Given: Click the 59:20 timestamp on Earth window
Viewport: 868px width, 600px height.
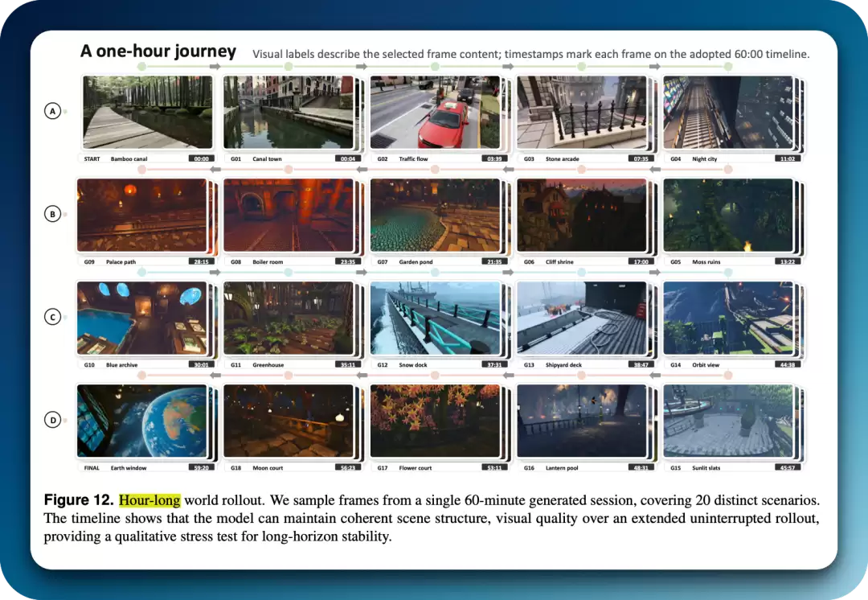Looking at the screenshot, I should [x=202, y=467].
